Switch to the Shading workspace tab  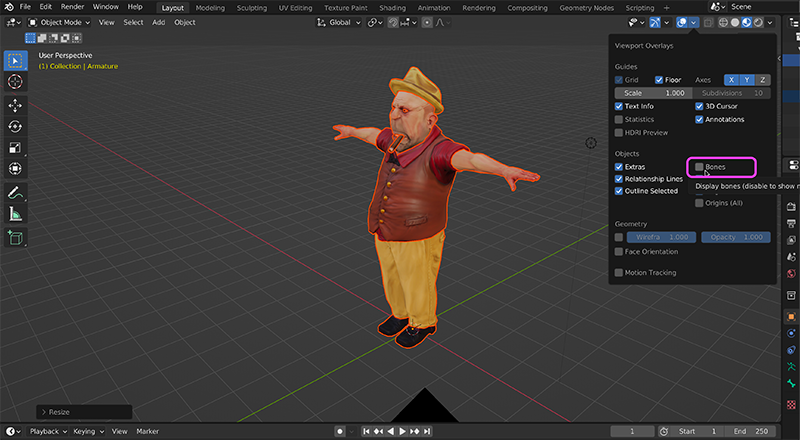click(x=392, y=8)
